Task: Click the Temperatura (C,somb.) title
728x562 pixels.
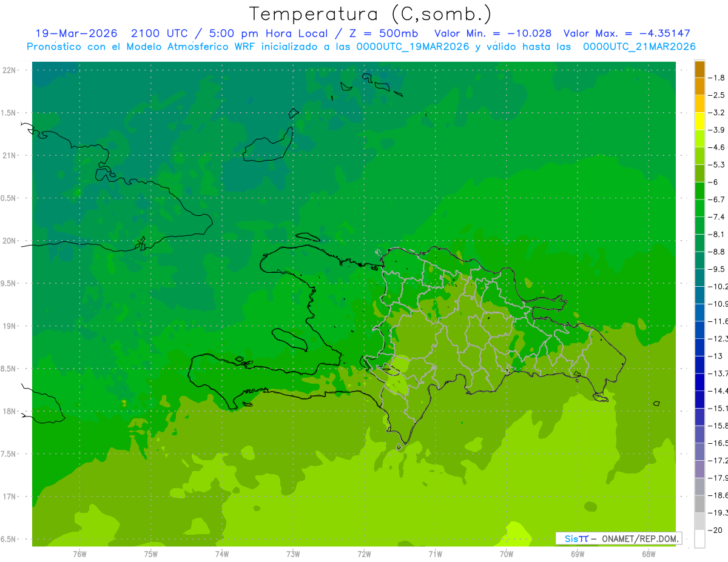Action: coord(371,13)
